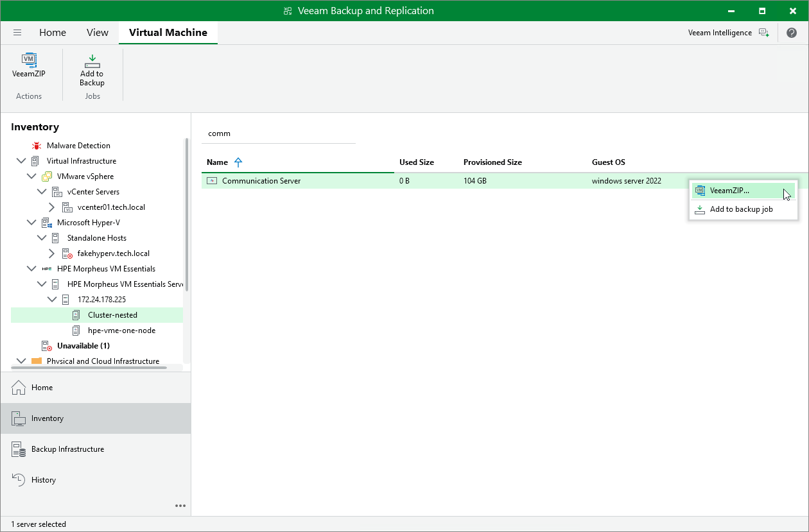Click the VMware vSphere icon

46,176
